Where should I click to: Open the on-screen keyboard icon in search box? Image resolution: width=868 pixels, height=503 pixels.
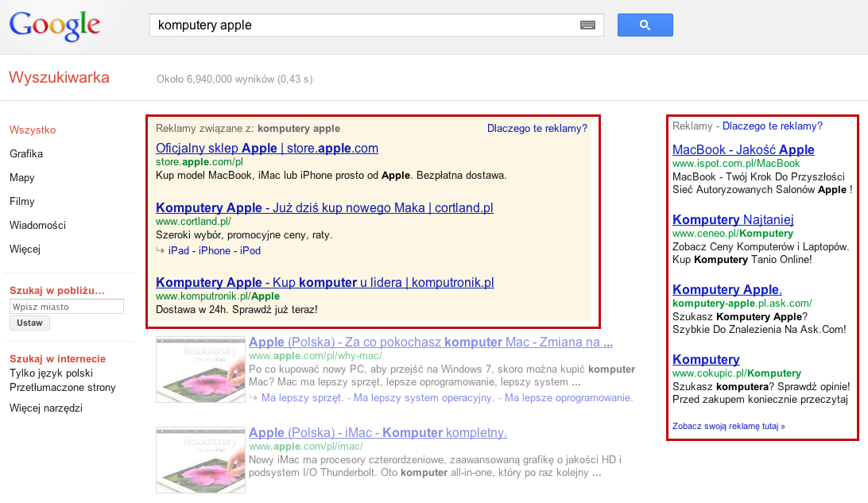point(588,25)
